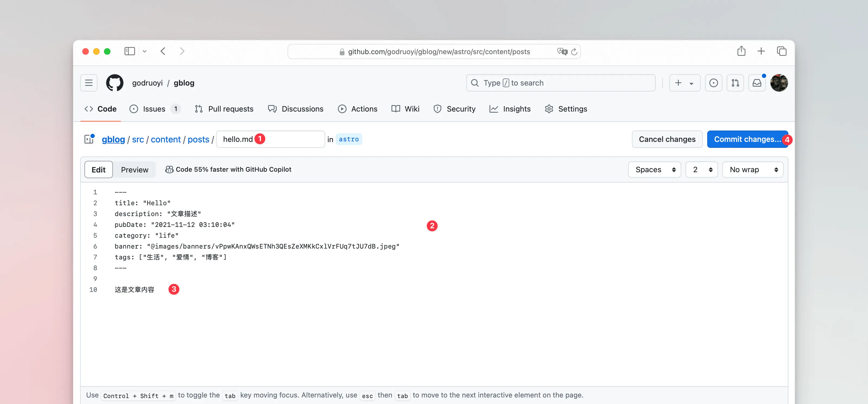Open the notifications inbox icon
The width and height of the screenshot is (868, 404).
pyautogui.click(x=757, y=83)
